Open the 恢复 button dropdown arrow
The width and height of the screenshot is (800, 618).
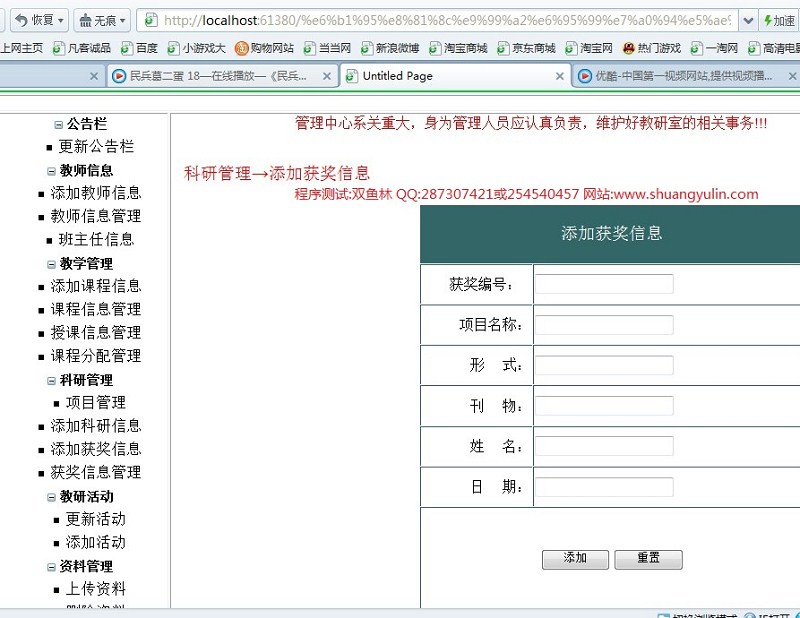tap(61, 20)
